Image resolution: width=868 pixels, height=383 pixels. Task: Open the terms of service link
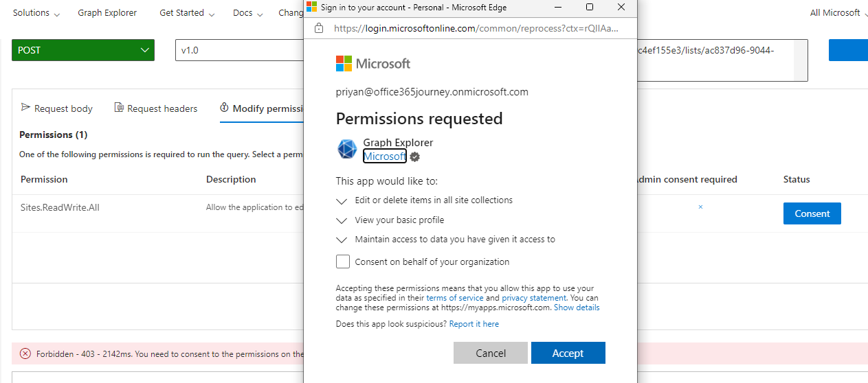click(454, 298)
